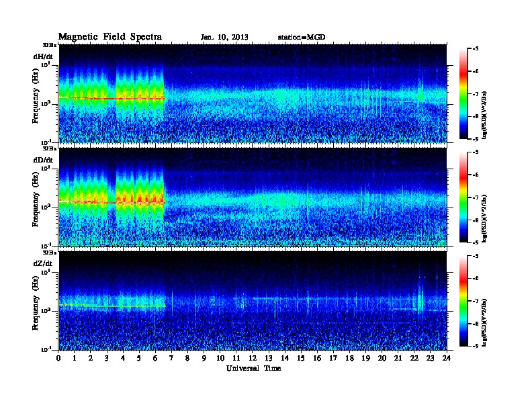
Task: Click hour tick label 5 on time axis
Action: coord(139,359)
